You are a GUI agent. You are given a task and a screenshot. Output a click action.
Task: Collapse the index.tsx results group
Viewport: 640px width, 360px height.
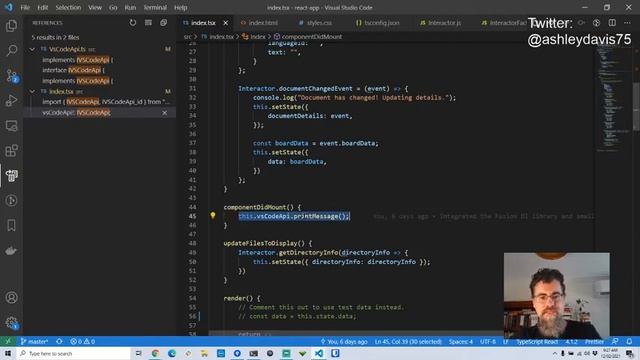pos(32,91)
